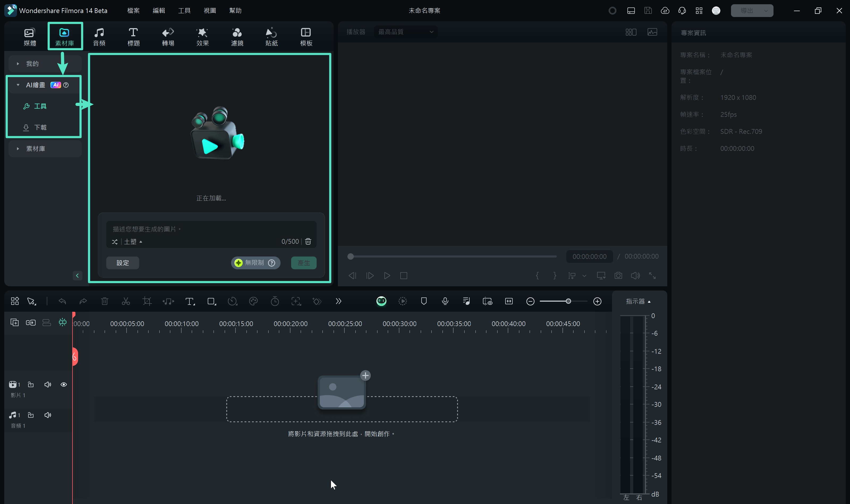Screen dimensions: 850x504
Task: Toggle the auto link chain icon
Action: [31, 322]
